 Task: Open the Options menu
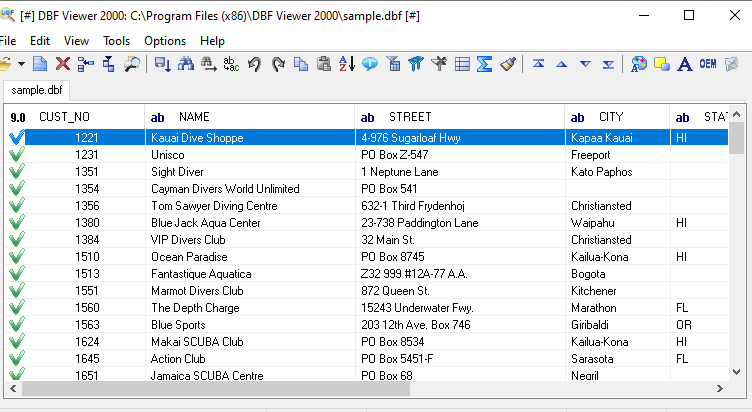point(165,41)
